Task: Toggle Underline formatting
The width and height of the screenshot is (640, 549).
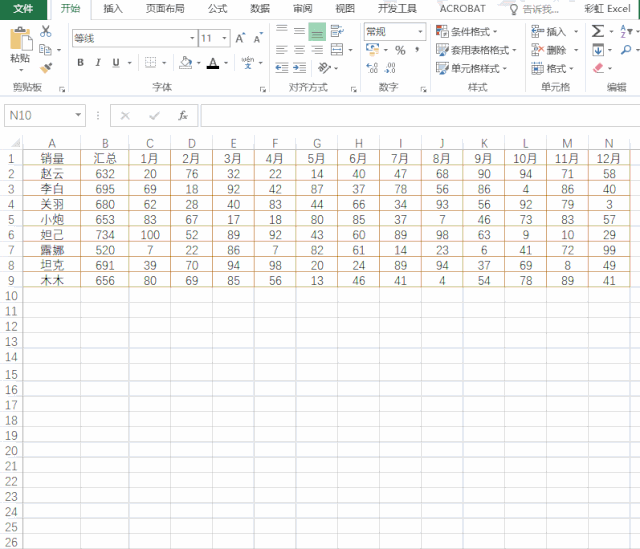Action: 116,62
